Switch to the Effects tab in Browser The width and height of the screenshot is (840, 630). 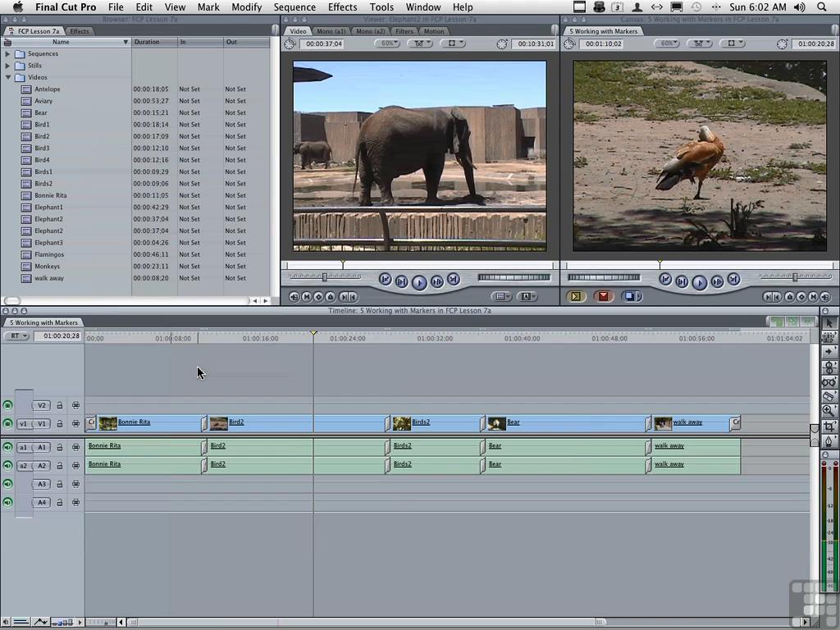point(80,31)
